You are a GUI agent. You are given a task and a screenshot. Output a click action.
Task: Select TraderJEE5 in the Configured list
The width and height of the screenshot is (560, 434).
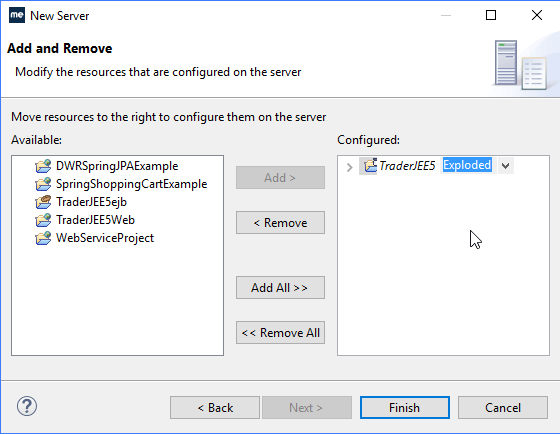pyautogui.click(x=407, y=166)
